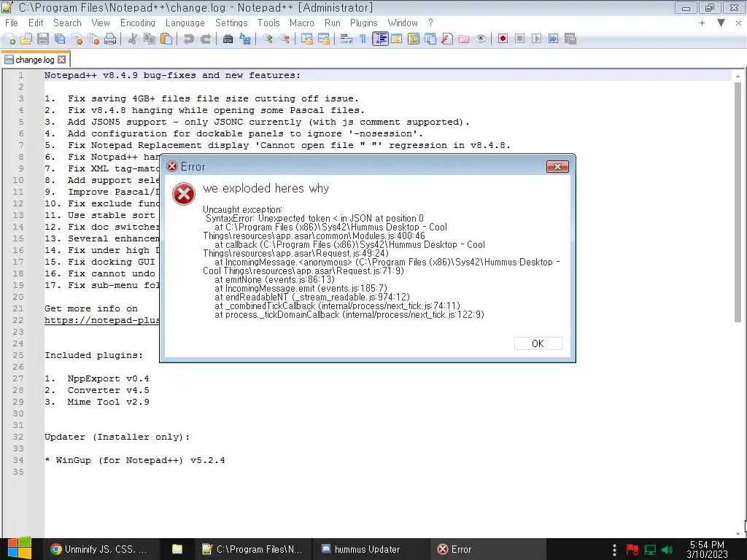Open the File menu
Viewport: 747px width, 560px height.
(x=12, y=23)
